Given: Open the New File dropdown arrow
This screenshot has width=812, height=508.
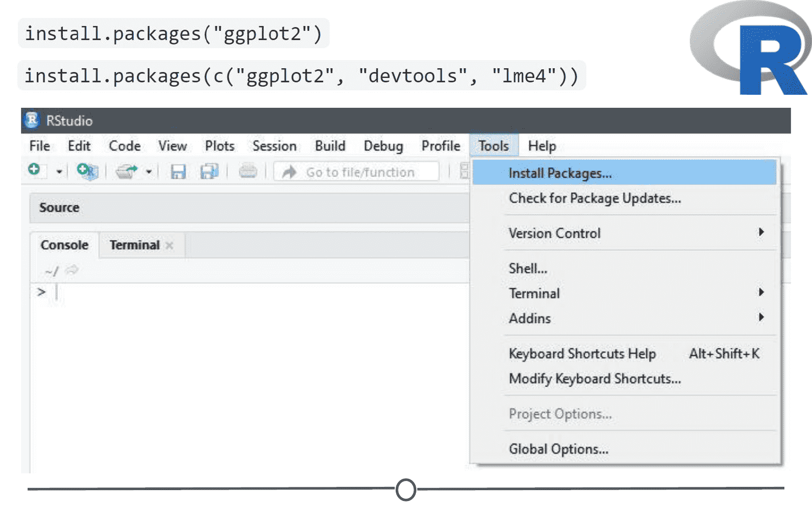Looking at the screenshot, I should (x=59, y=172).
